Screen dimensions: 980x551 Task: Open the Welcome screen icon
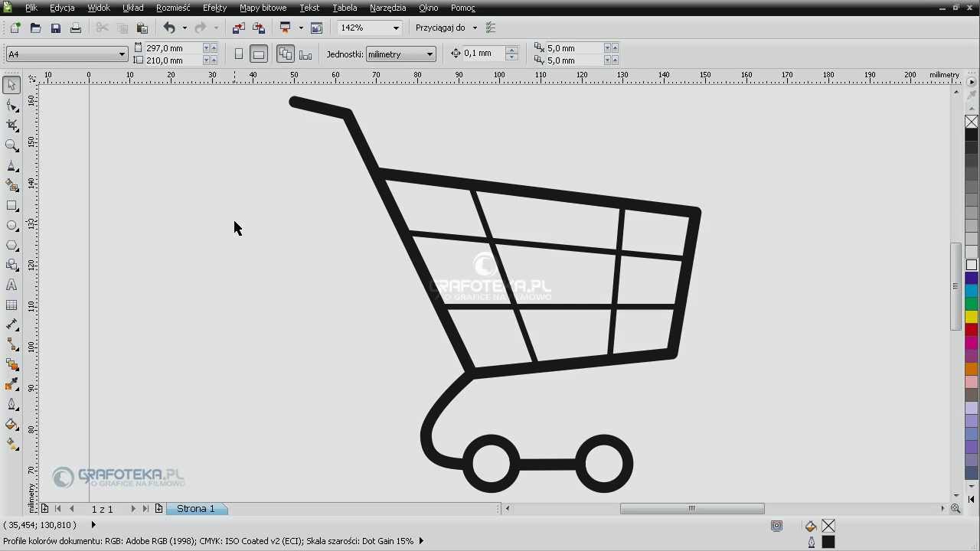[x=316, y=28]
